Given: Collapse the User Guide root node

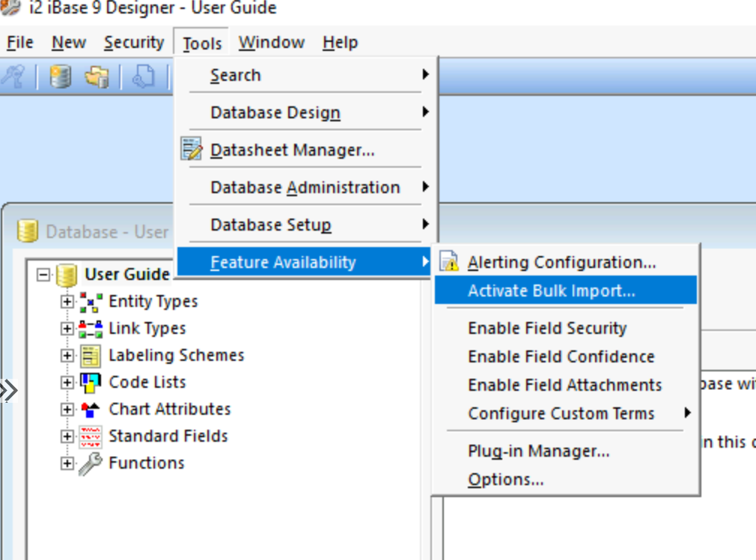Looking at the screenshot, I should (x=44, y=275).
